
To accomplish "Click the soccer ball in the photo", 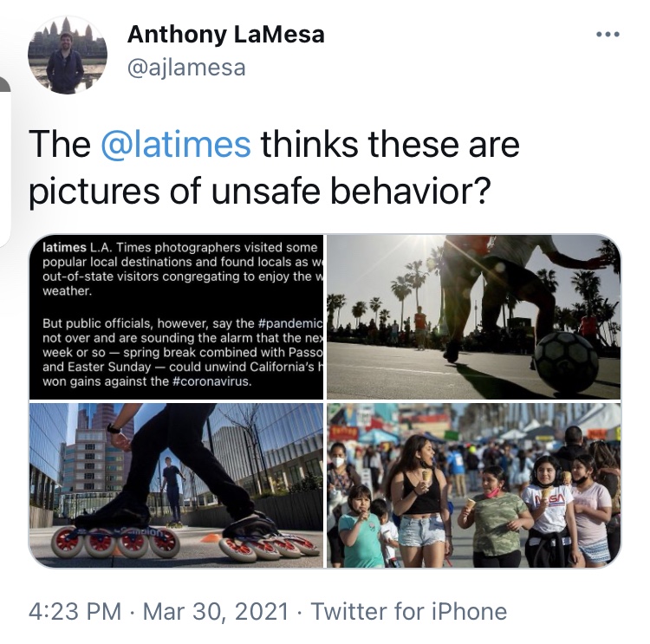I will click(x=566, y=361).
